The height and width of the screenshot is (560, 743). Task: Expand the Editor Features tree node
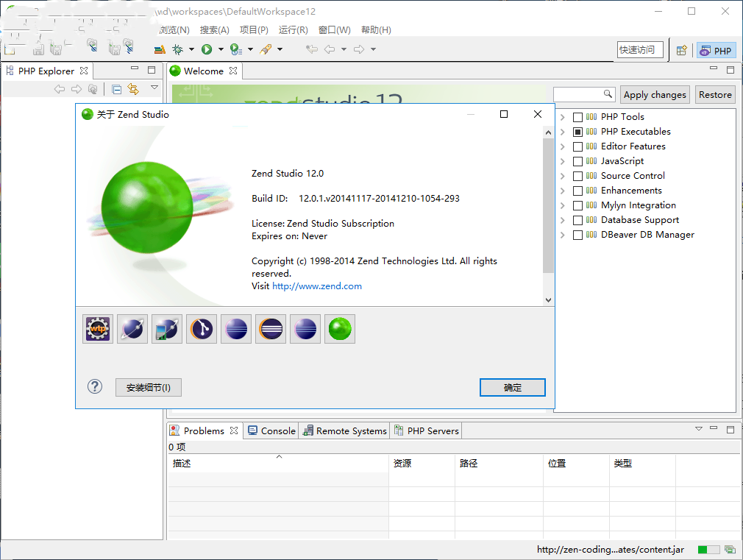(x=563, y=146)
